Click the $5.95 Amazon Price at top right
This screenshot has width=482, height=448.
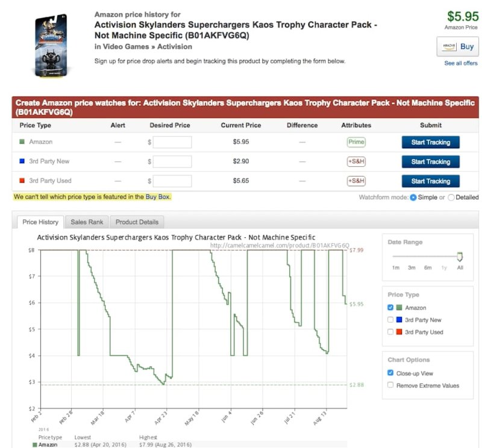click(463, 16)
